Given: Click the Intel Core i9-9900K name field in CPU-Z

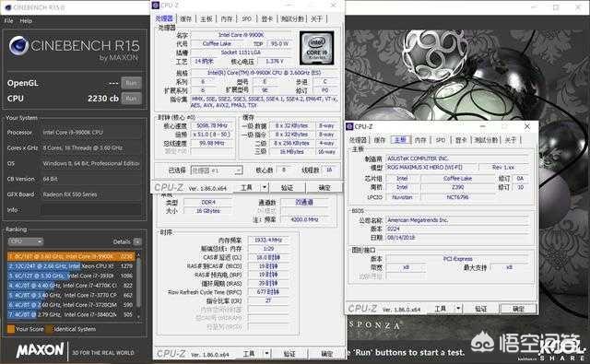Looking at the screenshot, I should (x=242, y=35).
